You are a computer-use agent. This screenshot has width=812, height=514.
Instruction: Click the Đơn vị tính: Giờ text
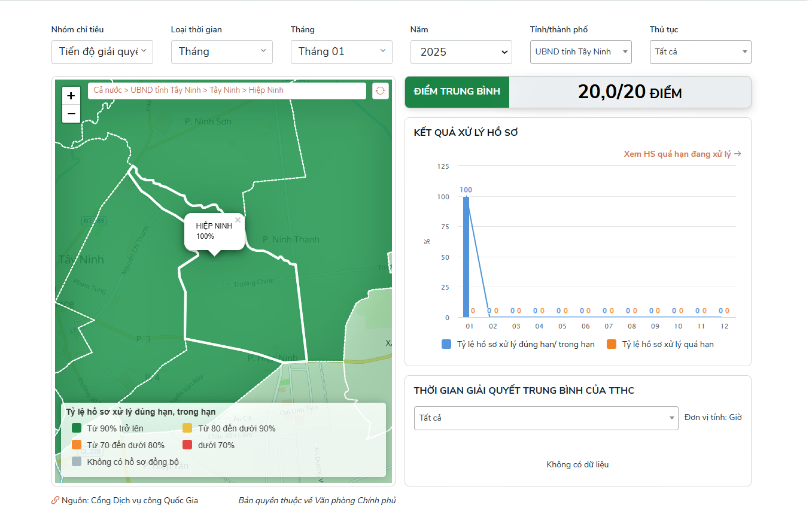tap(713, 417)
